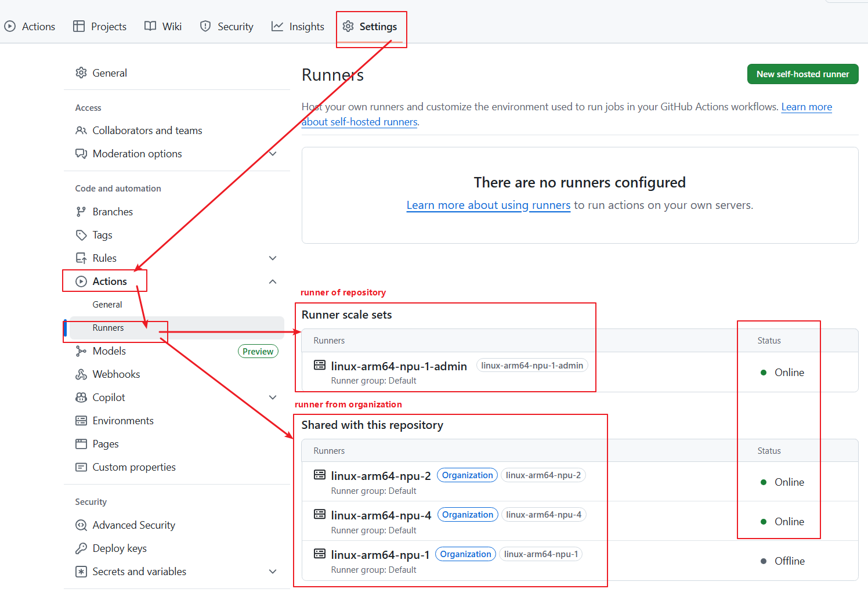Open the Tags settings page
868x596 pixels.
coord(102,235)
